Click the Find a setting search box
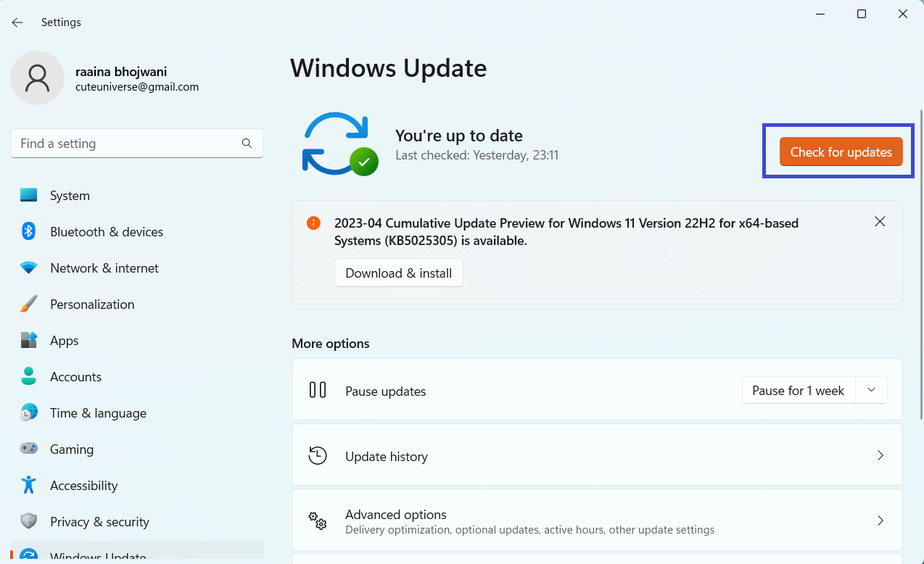The height and width of the screenshot is (564, 924). 129,144
